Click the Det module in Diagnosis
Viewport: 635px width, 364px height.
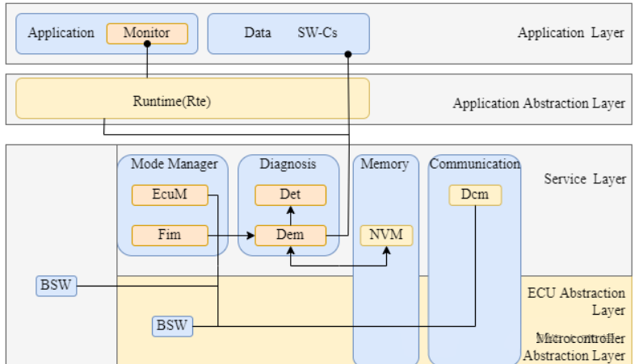(290, 195)
